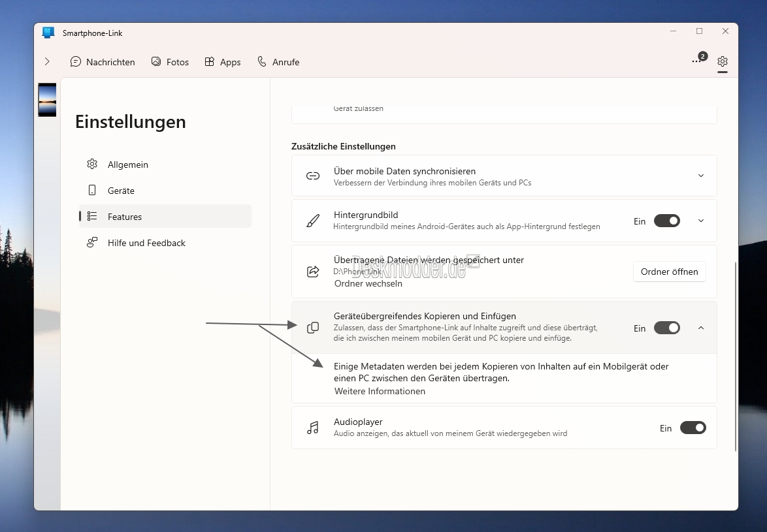The image size is (767, 532).
Task: Expand Über mobile Daten synchronisieren
Action: click(x=701, y=176)
